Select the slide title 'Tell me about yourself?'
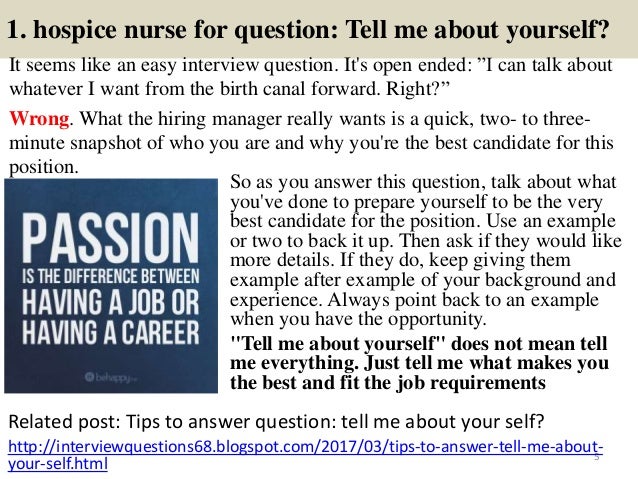This screenshot has height=479, width=638. [477, 29]
